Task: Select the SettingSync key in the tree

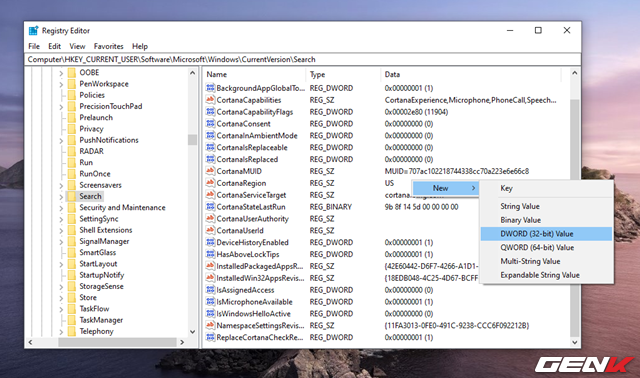Action: click(99, 219)
